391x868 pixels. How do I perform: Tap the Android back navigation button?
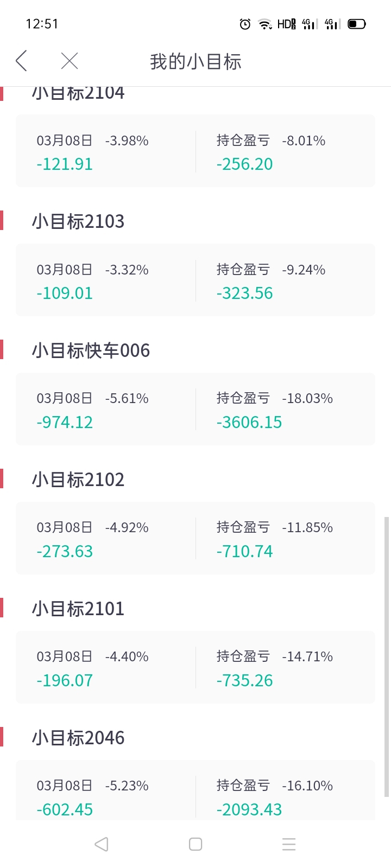pyautogui.click(x=102, y=844)
